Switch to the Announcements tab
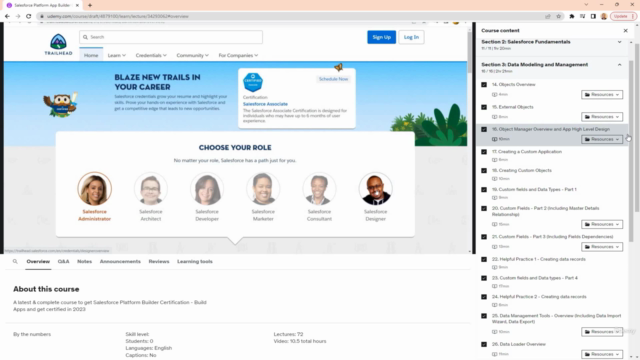640x360 pixels. click(120, 262)
